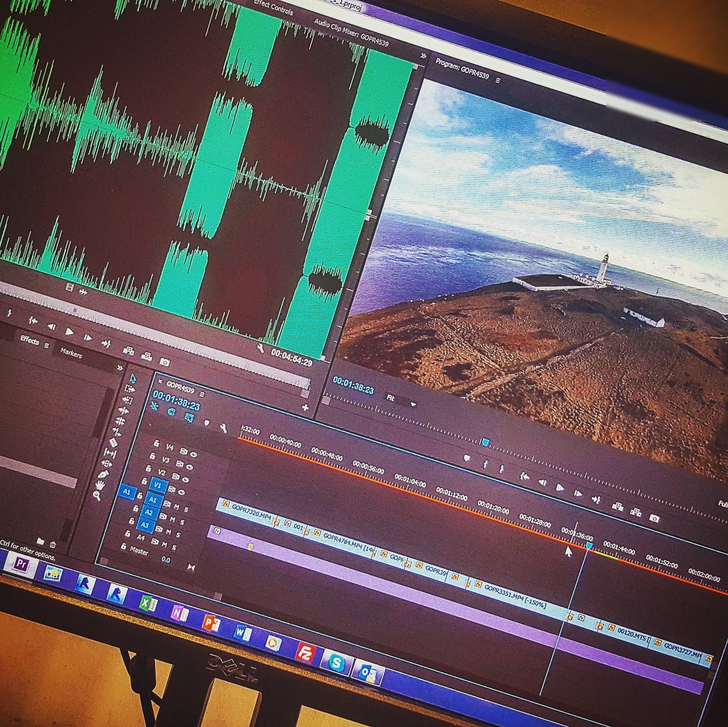Viewport: 728px width, 727px height.
Task: Click delete trash icon in Effects panel
Action: click(x=53, y=544)
